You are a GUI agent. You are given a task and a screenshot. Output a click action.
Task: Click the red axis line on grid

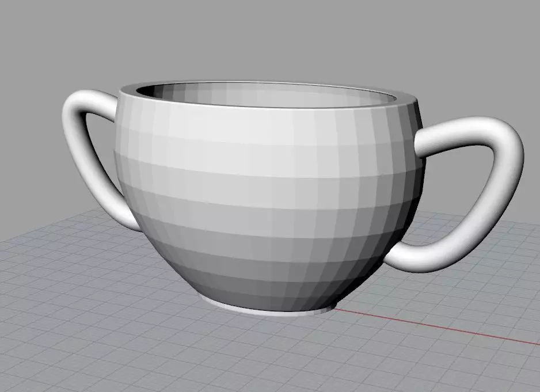(438, 326)
